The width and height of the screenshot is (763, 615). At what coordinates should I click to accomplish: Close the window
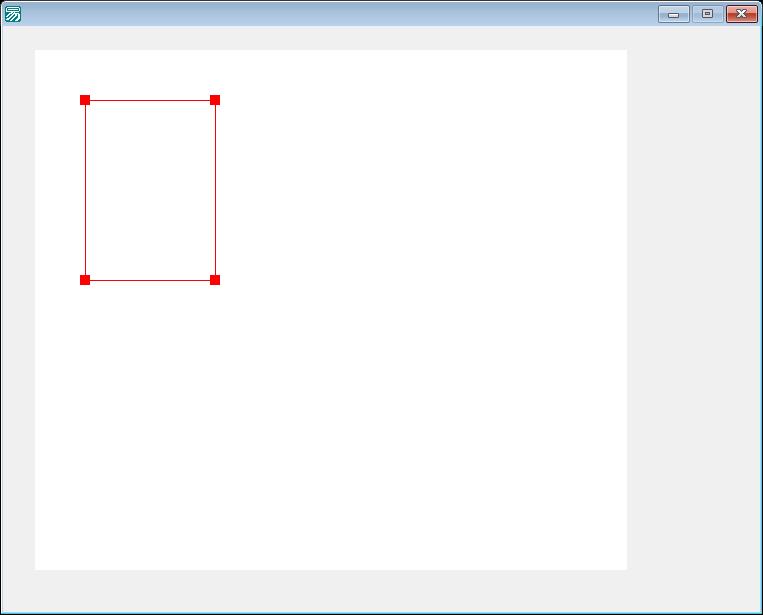coord(742,14)
